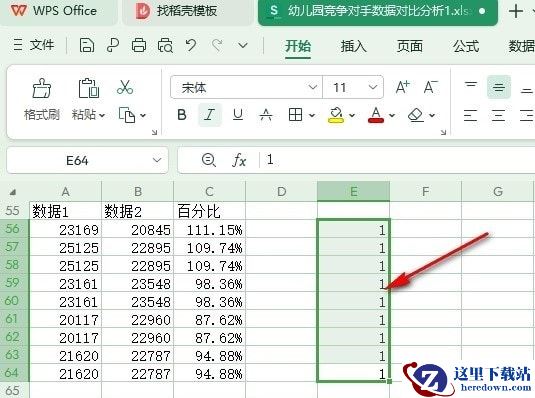This screenshot has height=398, width=535.
Task: Click the Strikethrough formatting icon
Action: pyautogui.click(x=266, y=115)
